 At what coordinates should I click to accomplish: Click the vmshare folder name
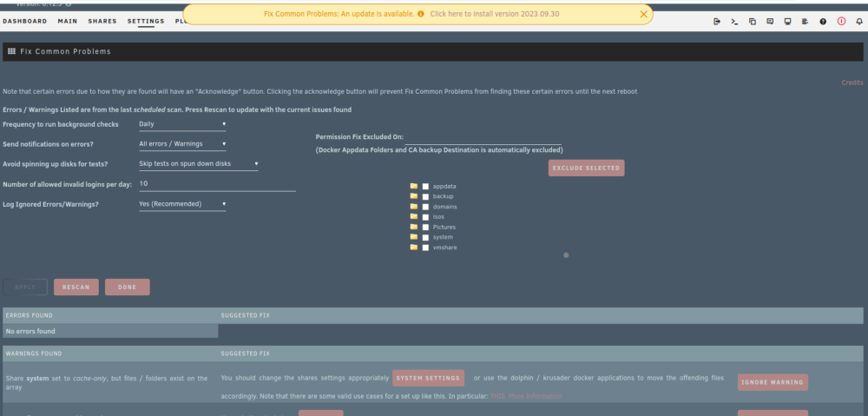tap(445, 248)
